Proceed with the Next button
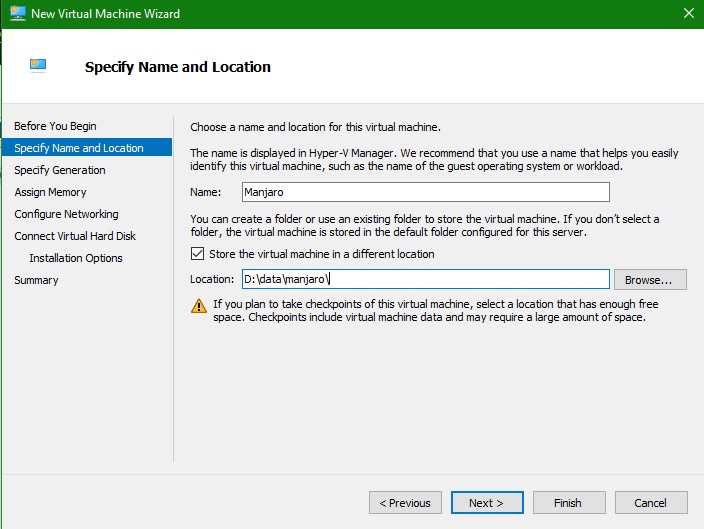The width and height of the screenshot is (704, 529). 487,502
